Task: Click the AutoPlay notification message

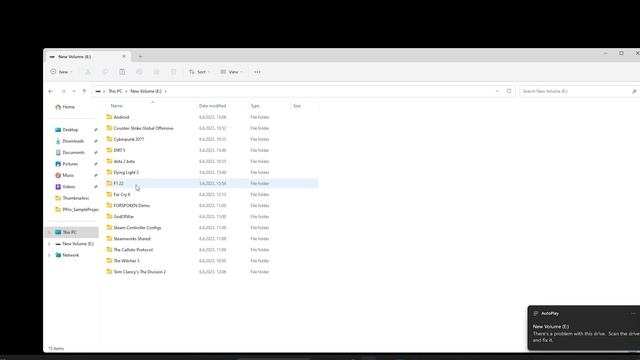Action: click(x=586, y=333)
